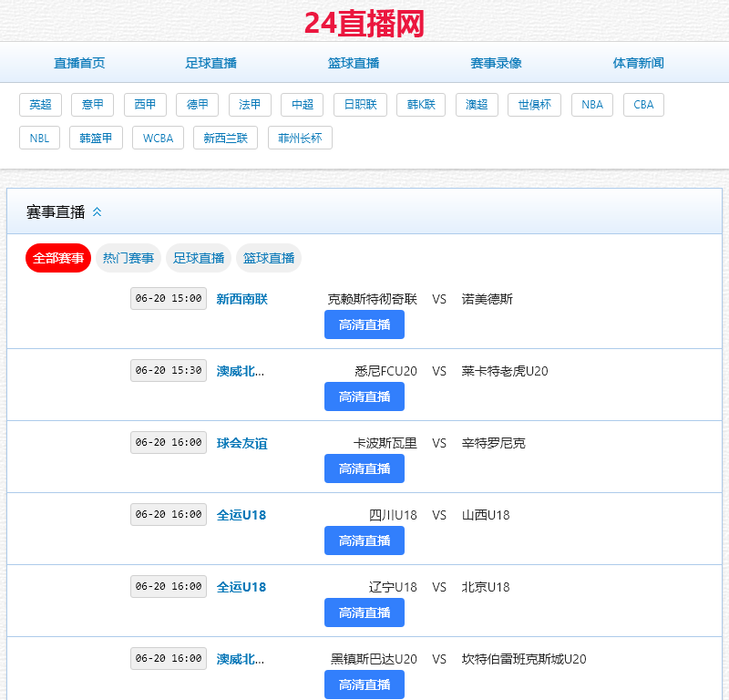The height and width of the screenshot is (700, 729).
Task: Select the NBA league tag
Action: coord(591,105)
